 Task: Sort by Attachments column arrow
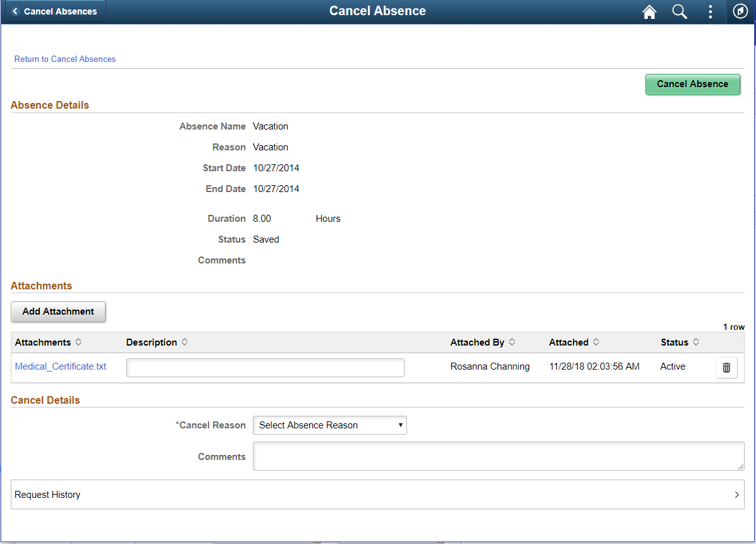pyautogui.click(x=78, y=342)
